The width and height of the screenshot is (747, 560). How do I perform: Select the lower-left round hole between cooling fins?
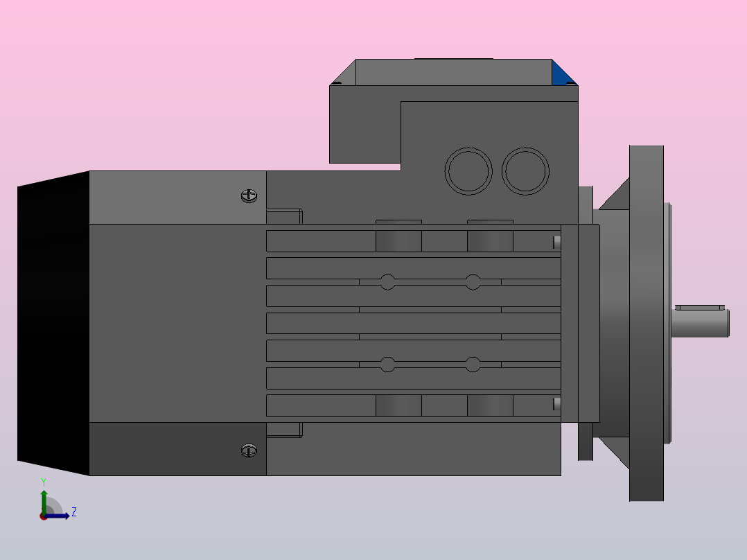click(x=387, y=365)
